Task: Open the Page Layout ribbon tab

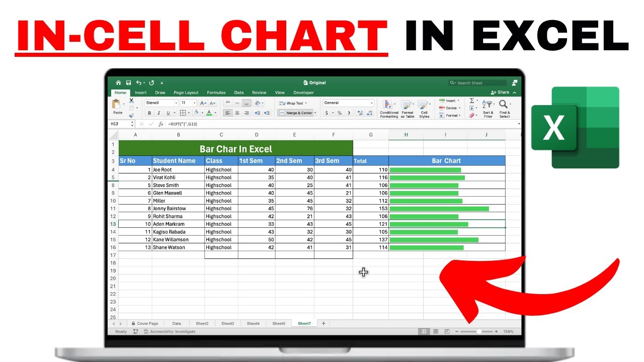Action: (186, 93)
